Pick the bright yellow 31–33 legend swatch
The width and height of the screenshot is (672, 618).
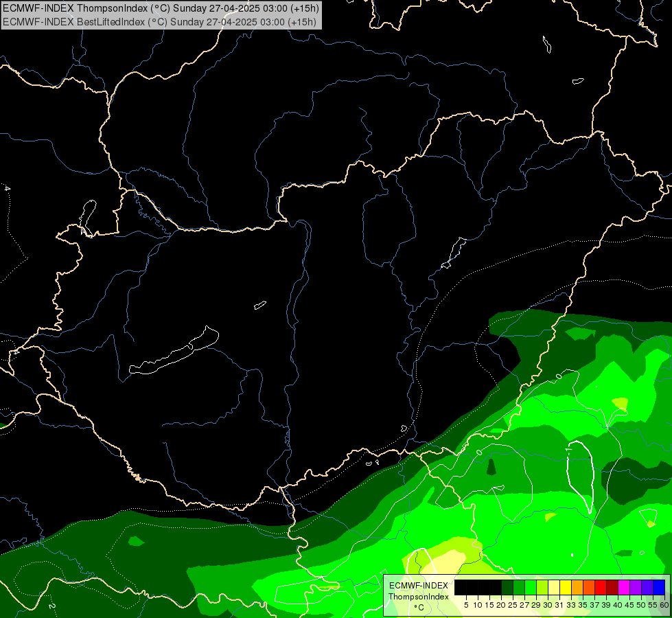[x=566, y=587]
